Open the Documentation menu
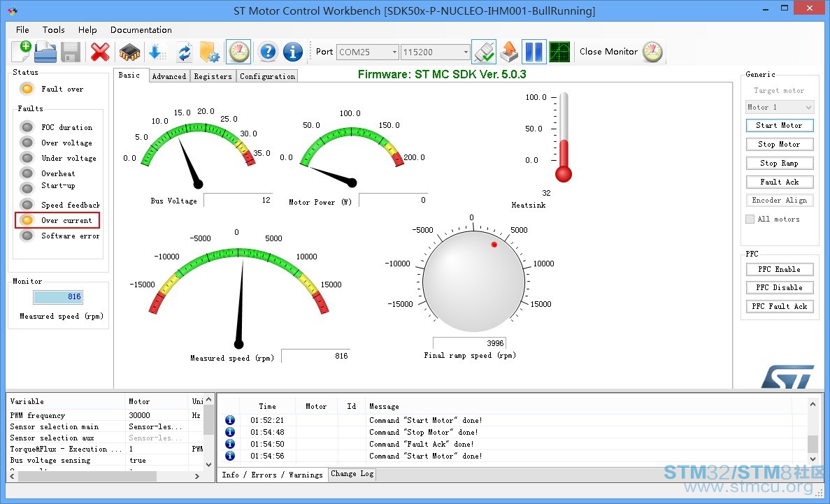 [x=141, y=29]
